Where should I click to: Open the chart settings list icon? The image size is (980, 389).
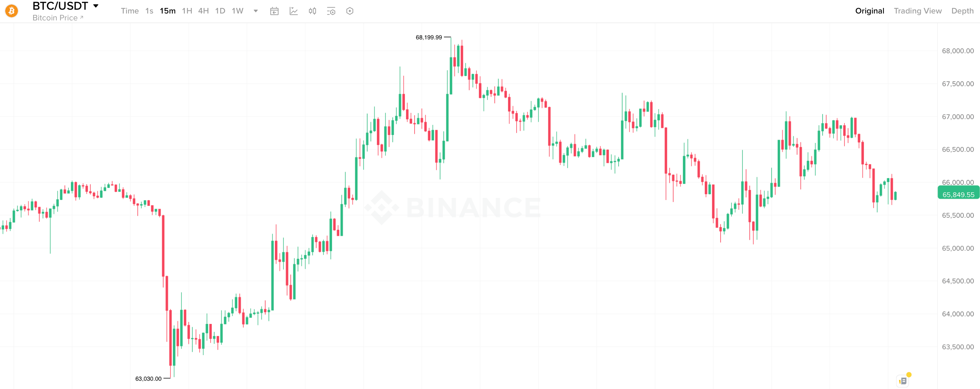[x=331, y=11]
